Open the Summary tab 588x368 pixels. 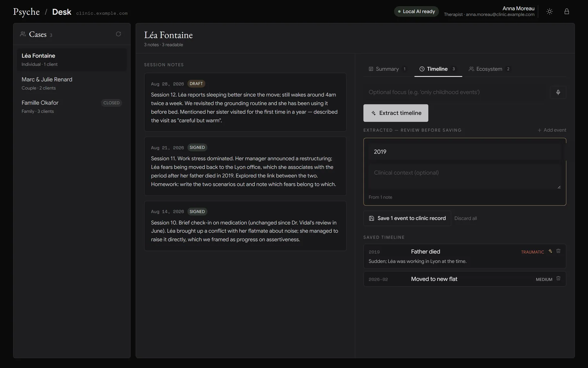[x=387, y=69]
